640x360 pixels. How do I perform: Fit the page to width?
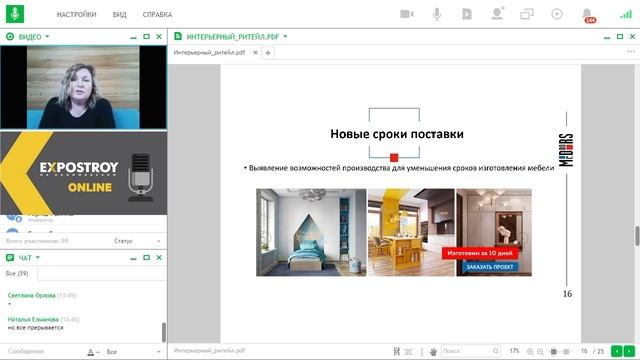point(566,351)
